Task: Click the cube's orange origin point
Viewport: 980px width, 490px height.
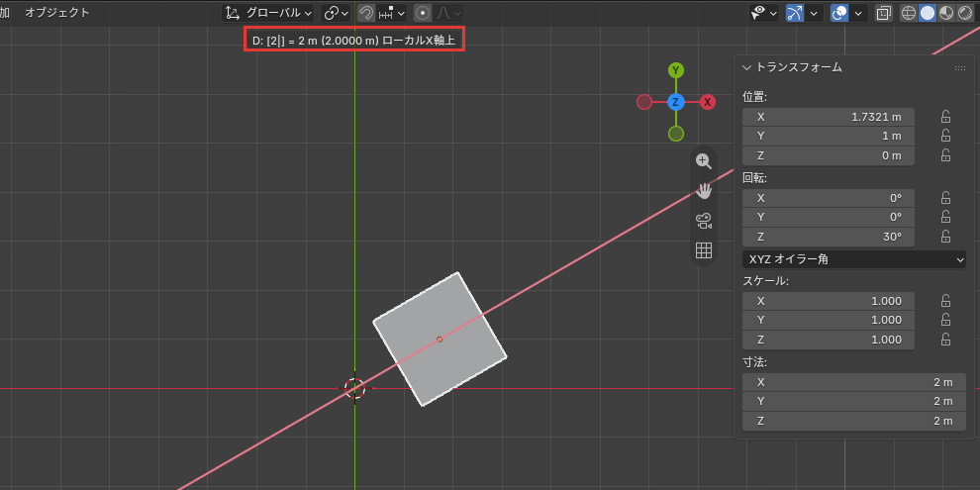Action: pos(440,340)
